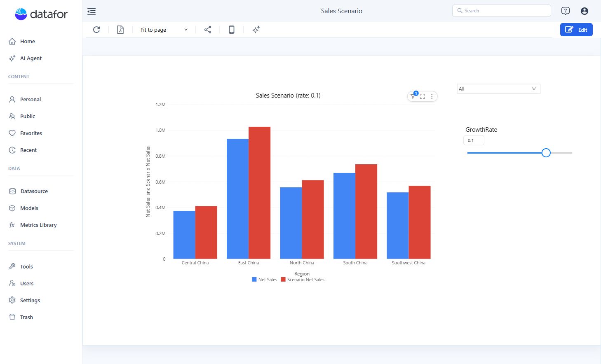Viewport: 601px width, 364px height.
Task: Open the Fit to page dropdown
Action: pos(164,30)
